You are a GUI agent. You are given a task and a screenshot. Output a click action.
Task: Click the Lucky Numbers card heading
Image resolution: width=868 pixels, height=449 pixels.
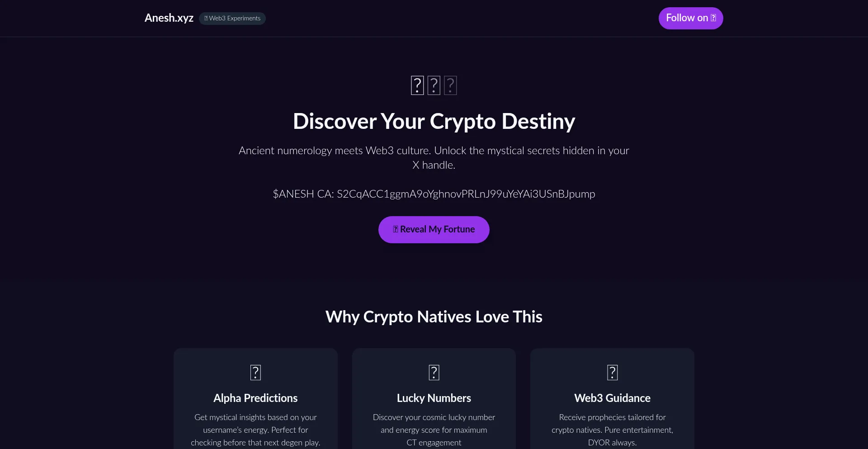pos(434,398)
